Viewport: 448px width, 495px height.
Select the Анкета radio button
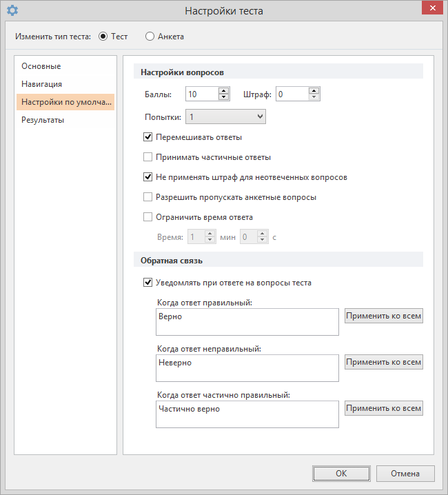150,37
